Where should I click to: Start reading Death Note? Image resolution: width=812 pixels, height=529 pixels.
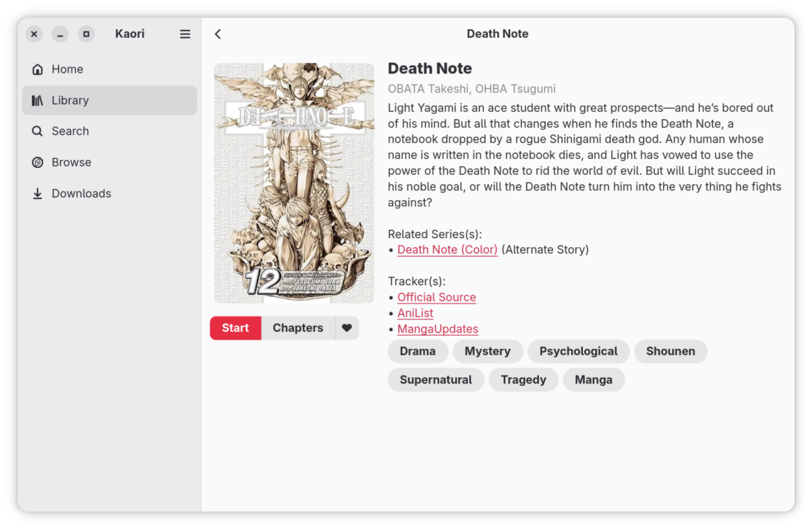tap(236, 328)
